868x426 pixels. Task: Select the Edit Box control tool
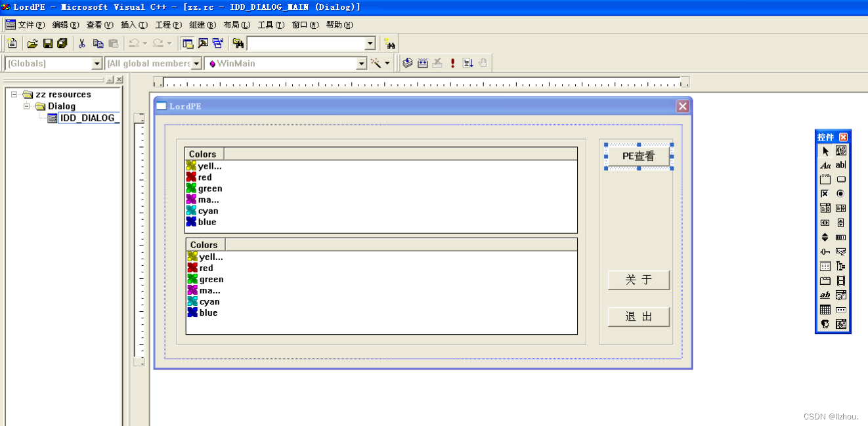pyautogui.click(x=841, y=165)
